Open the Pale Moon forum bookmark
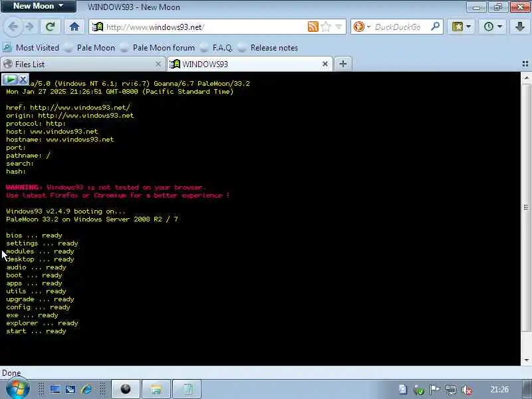This screenshot has width=532, height=399. pos(158,48)
